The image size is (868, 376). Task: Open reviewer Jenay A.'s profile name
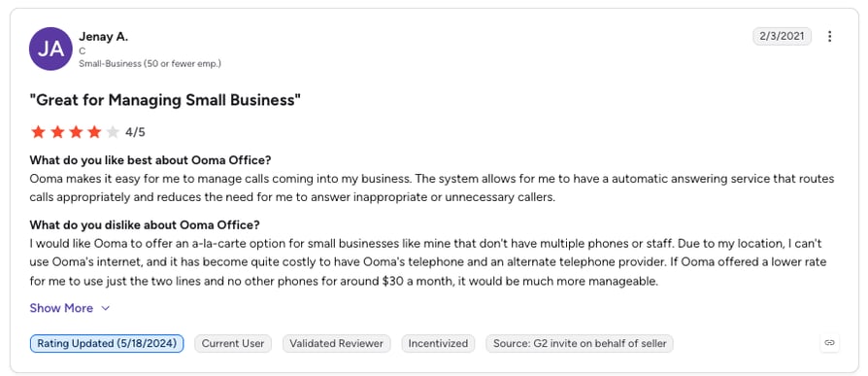pos(104,37)
